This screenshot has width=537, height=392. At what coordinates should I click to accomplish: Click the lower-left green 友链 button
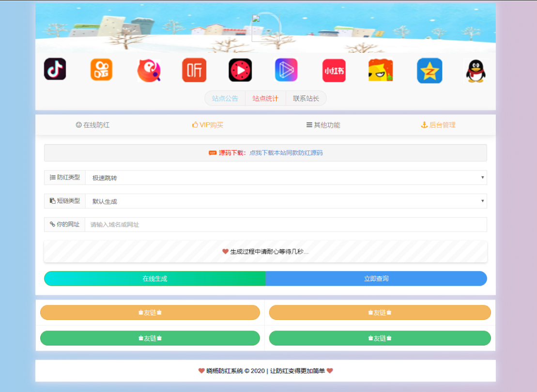(x=150, y=338)
